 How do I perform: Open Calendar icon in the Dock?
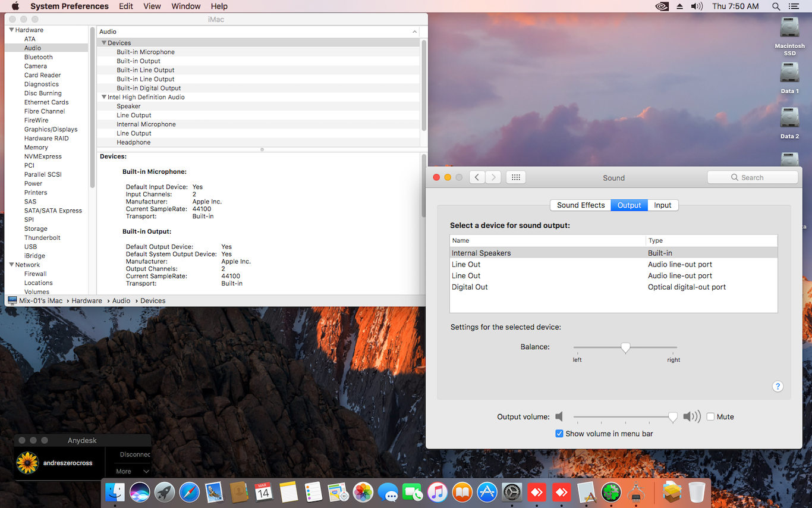point(263,492)
